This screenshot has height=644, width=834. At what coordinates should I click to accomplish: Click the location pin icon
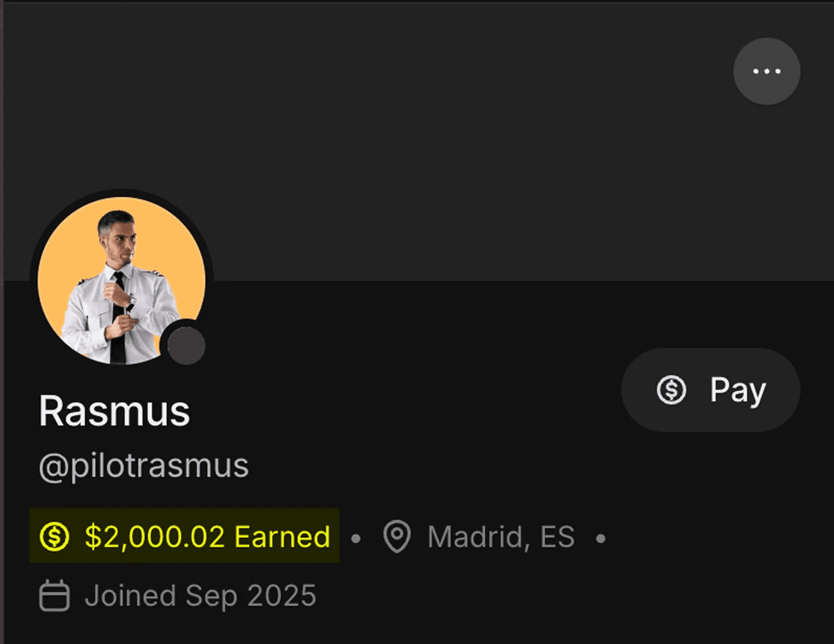tap(397, 537)
